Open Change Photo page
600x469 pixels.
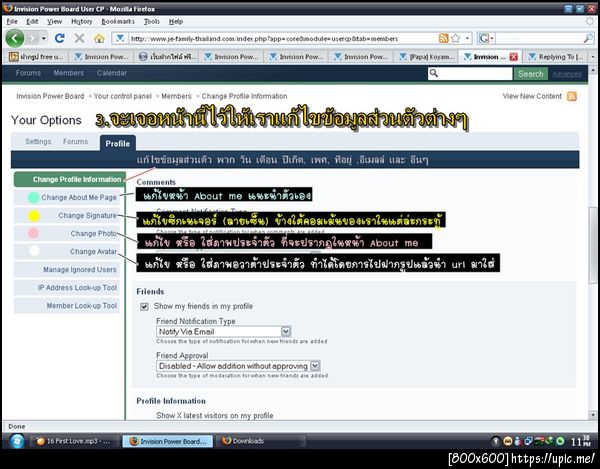(x=67, y=233)
